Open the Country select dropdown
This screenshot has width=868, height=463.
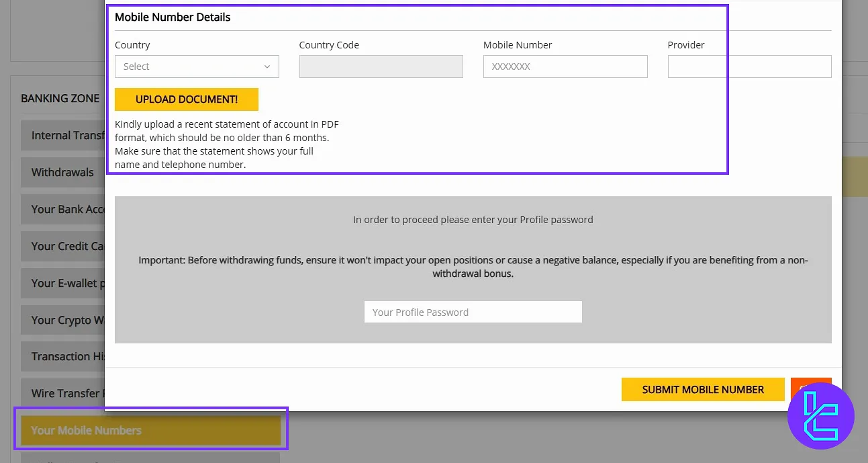197,67
